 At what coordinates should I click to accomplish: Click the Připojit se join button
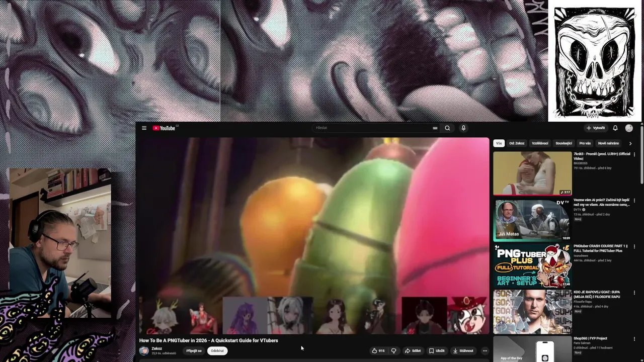point(194,351)
